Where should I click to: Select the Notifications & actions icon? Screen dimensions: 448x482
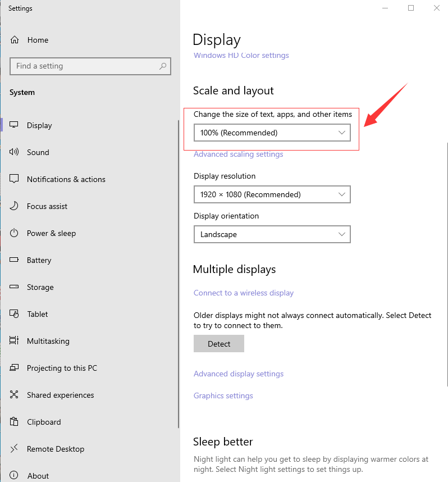pos(14,179)
